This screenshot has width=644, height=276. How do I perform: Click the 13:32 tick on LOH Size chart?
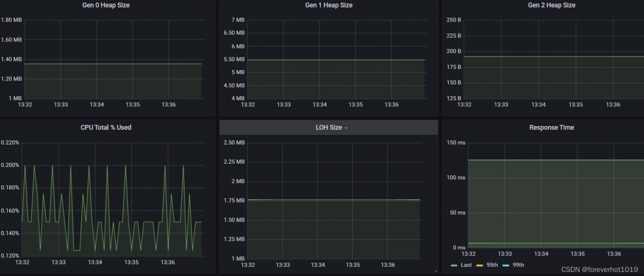248,265
